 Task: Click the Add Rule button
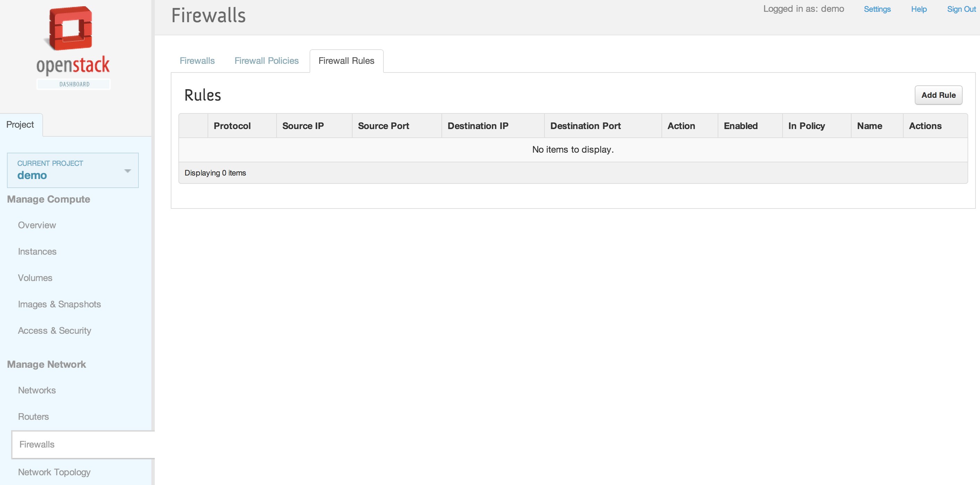(938, 95)
